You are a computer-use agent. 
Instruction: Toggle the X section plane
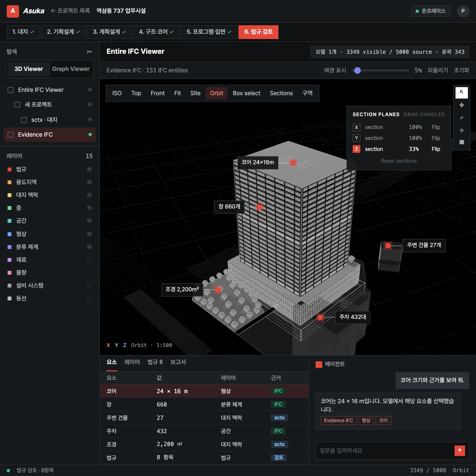pyautogui.click(x=356, y=127)
